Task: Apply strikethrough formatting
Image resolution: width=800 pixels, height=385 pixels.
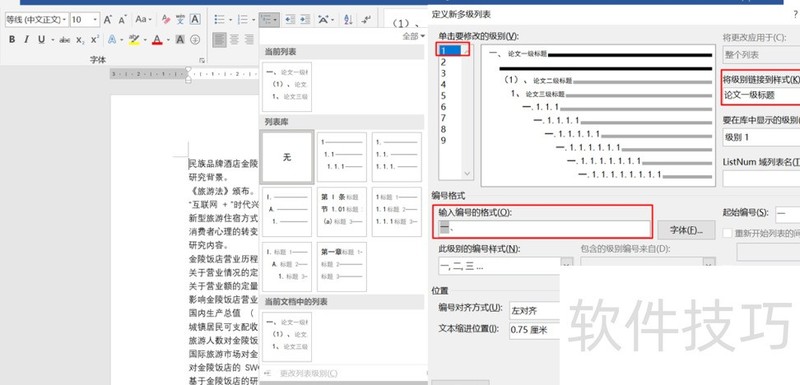Action: [65, 39]
